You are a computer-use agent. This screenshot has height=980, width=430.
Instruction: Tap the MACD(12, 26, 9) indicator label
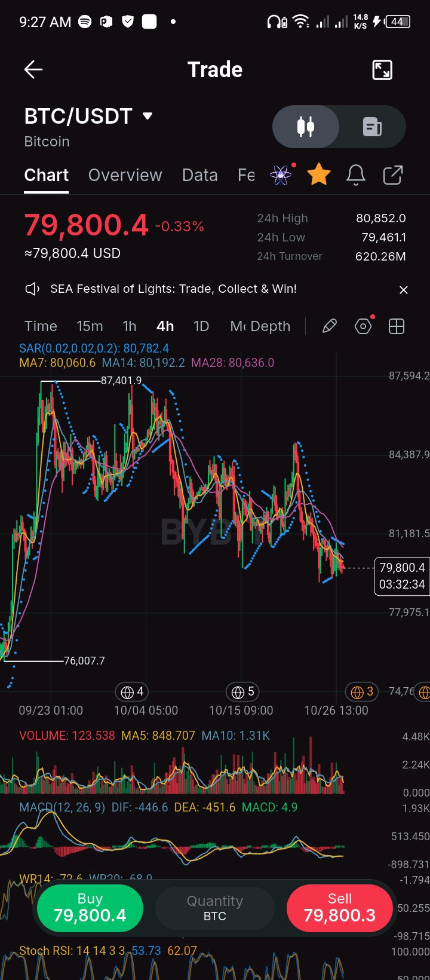62,807
